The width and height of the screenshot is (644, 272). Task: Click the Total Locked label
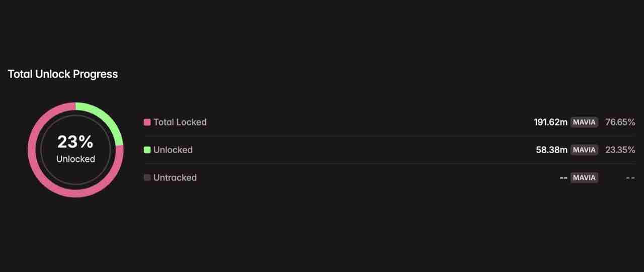(180, 122)
